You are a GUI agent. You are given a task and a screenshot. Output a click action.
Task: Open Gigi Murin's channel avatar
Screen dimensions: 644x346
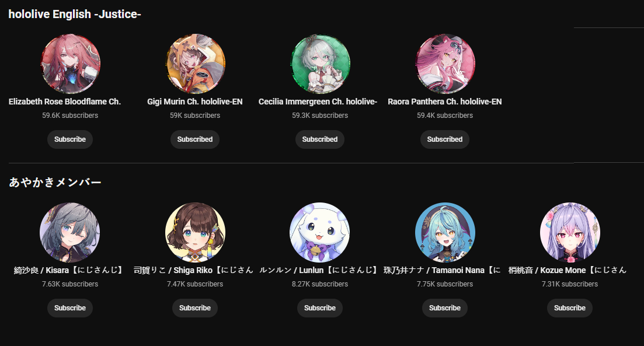(195, 64)
